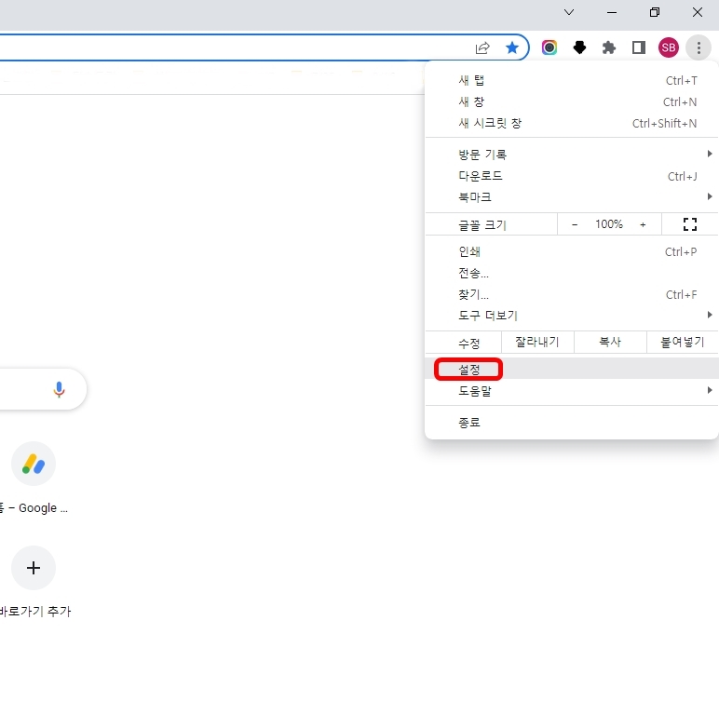
Task: Click the 붙여넣기 button
Action: click(x=683, y=343)
